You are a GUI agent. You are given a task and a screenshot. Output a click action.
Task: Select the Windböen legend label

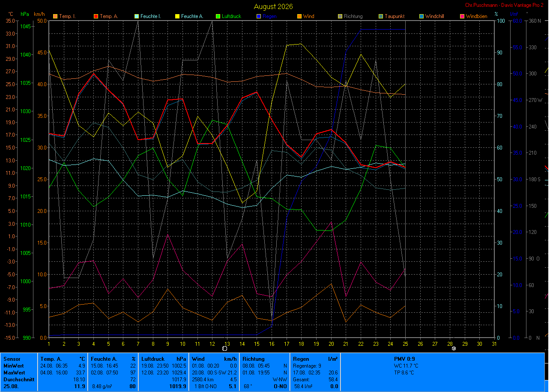476,17
